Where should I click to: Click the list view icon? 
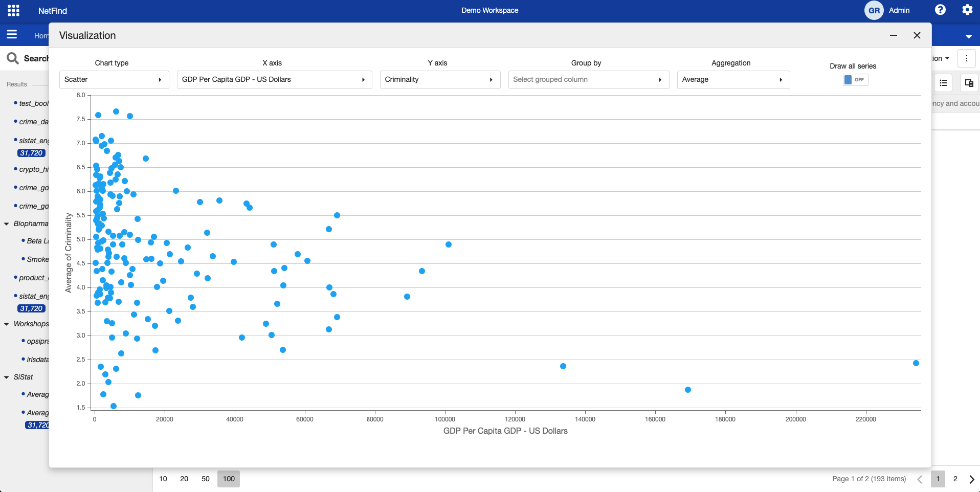(943, 83)
